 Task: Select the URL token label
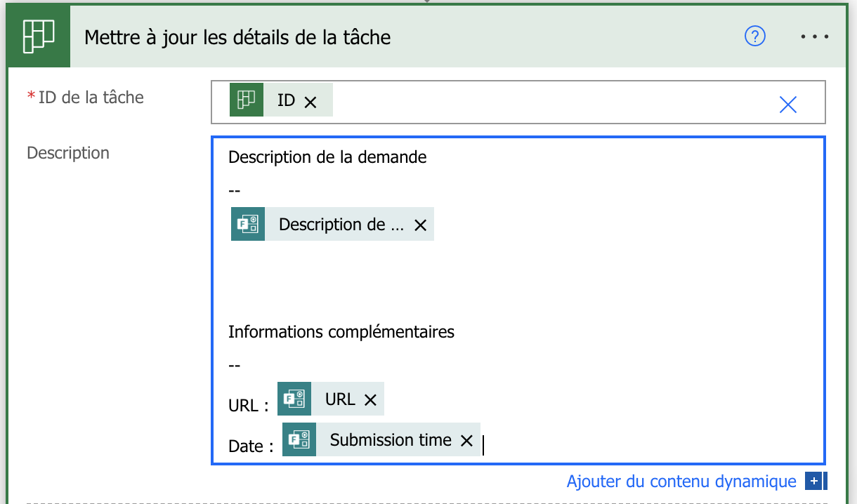click(340, 399)
